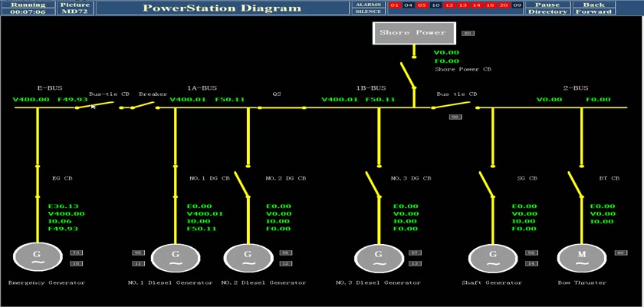Click the Bow Thruster name label
644x307 pixels.
pyautogui.click(x=582, y=282)
